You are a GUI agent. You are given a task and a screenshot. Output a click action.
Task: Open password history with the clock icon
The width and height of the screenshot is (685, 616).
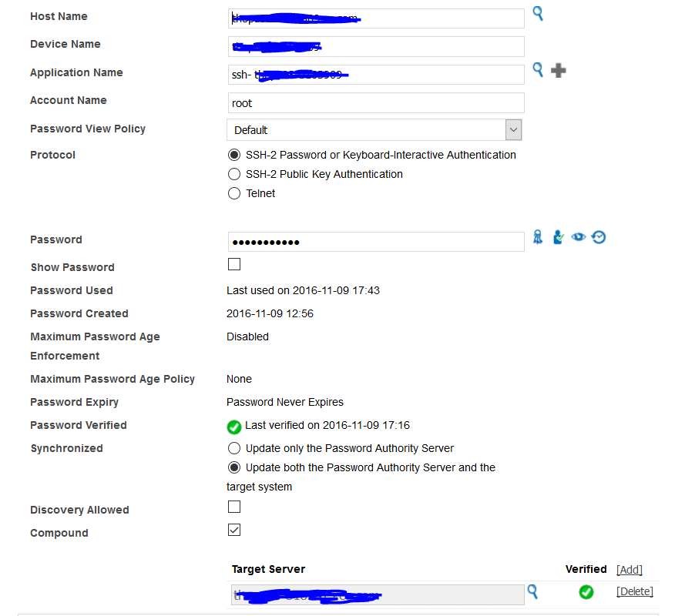[599, 236]
